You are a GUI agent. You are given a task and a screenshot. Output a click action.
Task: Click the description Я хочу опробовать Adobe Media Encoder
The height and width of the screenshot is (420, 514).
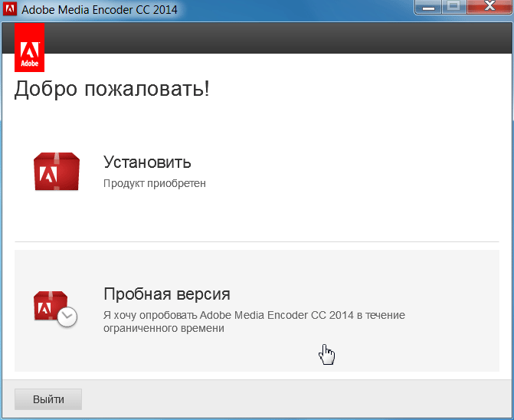[254, 321]
